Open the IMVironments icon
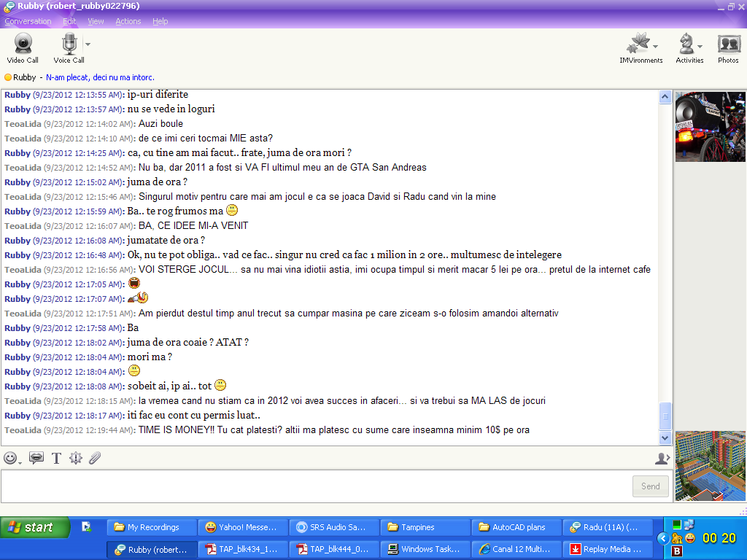 638,44
